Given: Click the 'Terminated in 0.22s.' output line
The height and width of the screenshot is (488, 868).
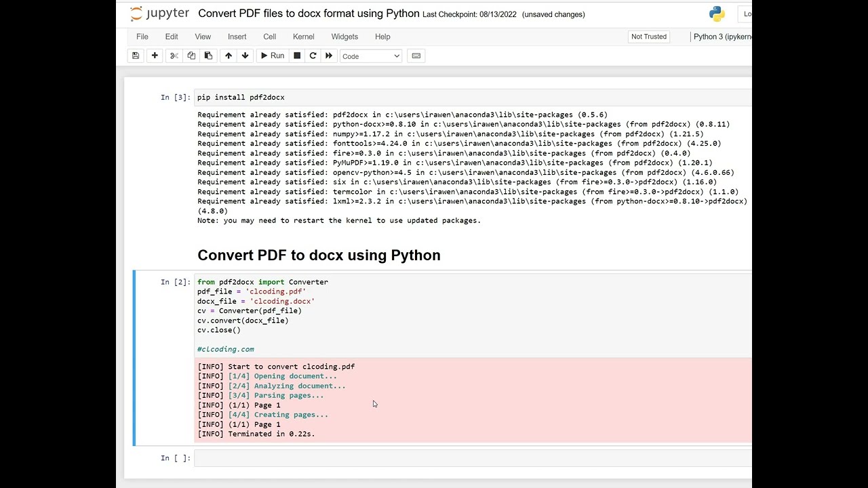Looking at the screenshot, I should click(x=256, y=434).
